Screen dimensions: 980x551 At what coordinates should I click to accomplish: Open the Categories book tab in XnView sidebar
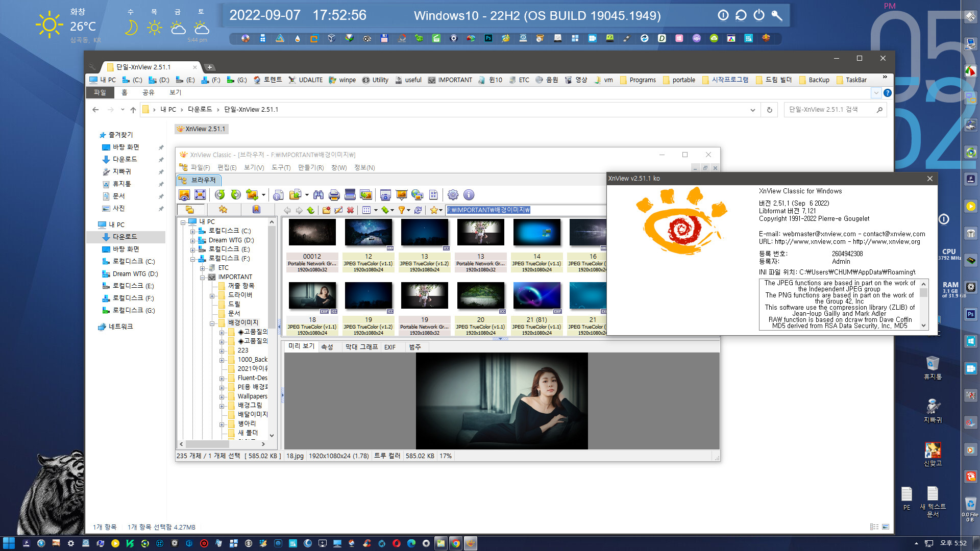click(256, 209)
